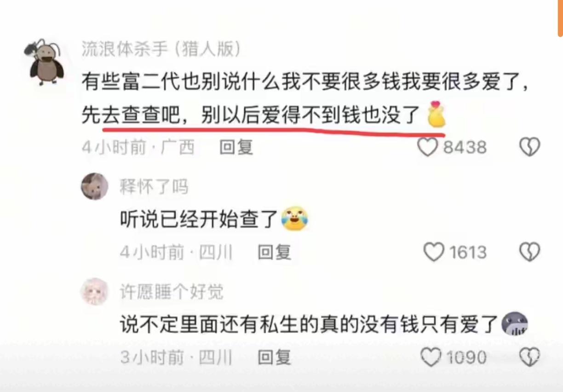Open 许愿睡个好觉's profile avatar

95,292
